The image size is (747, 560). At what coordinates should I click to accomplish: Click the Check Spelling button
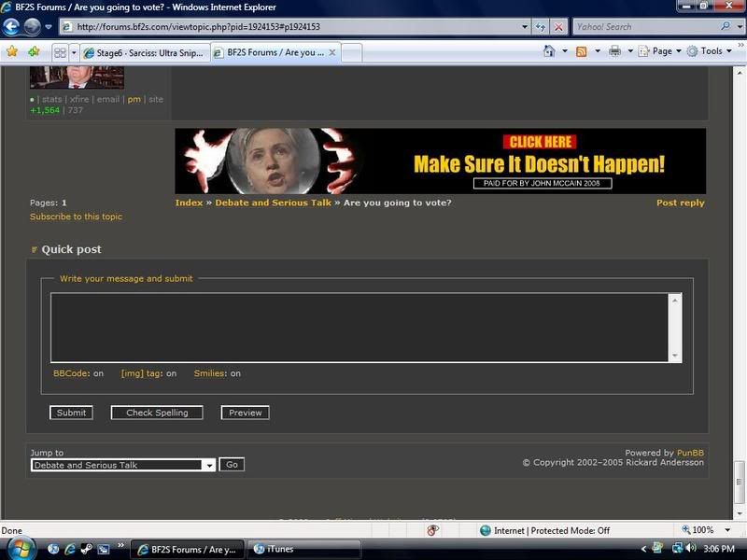click(157, 413)
